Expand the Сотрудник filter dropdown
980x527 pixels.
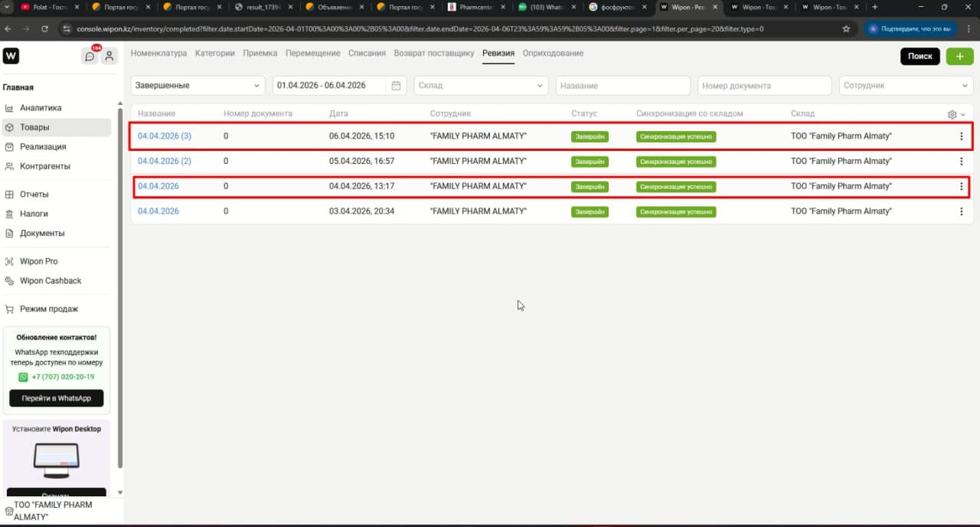pos(906,86)
